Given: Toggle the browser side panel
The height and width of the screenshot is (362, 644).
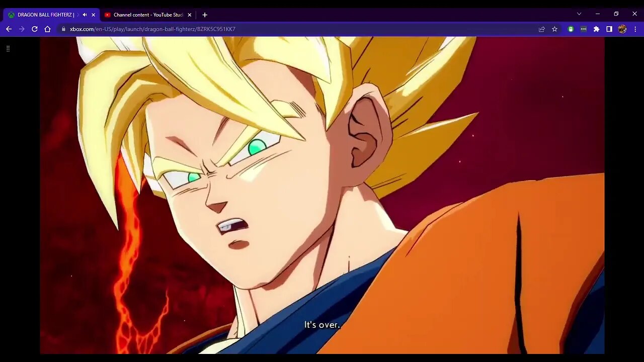Looking at the screenshot, I should click(x=609, y=29).
